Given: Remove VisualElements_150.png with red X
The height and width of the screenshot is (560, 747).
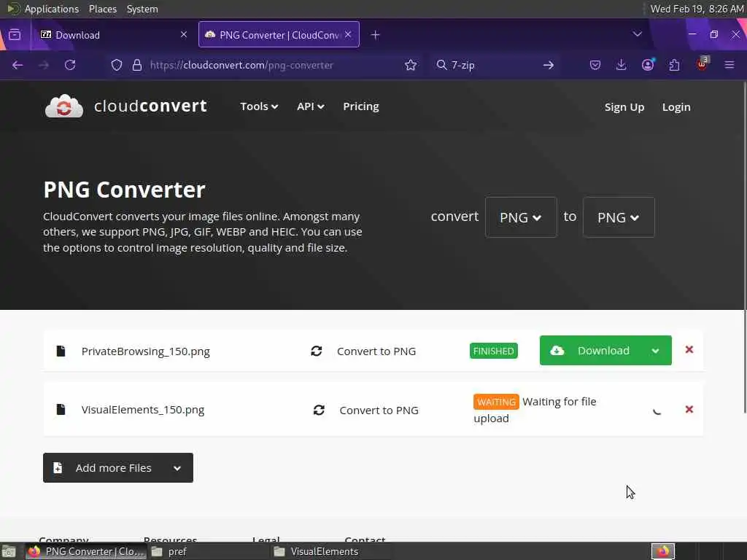Looking at the screenshot, I should click(x=689, y=410).
